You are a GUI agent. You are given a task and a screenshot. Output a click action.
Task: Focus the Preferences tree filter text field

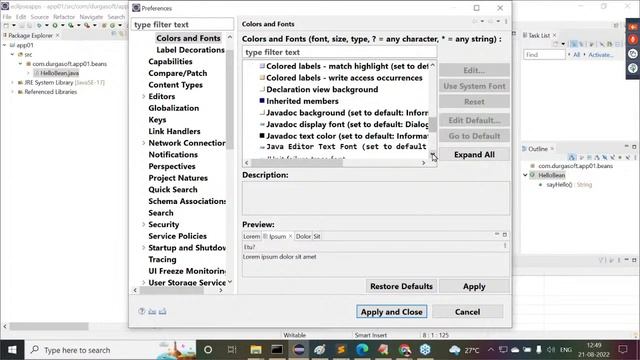click(x=182, y=24)
